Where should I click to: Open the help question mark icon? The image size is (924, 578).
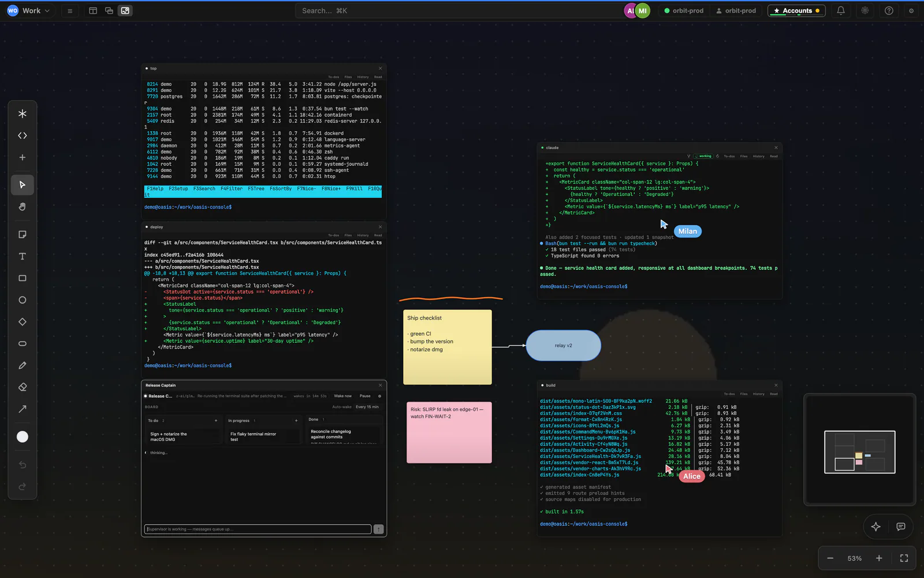(889, 10)
